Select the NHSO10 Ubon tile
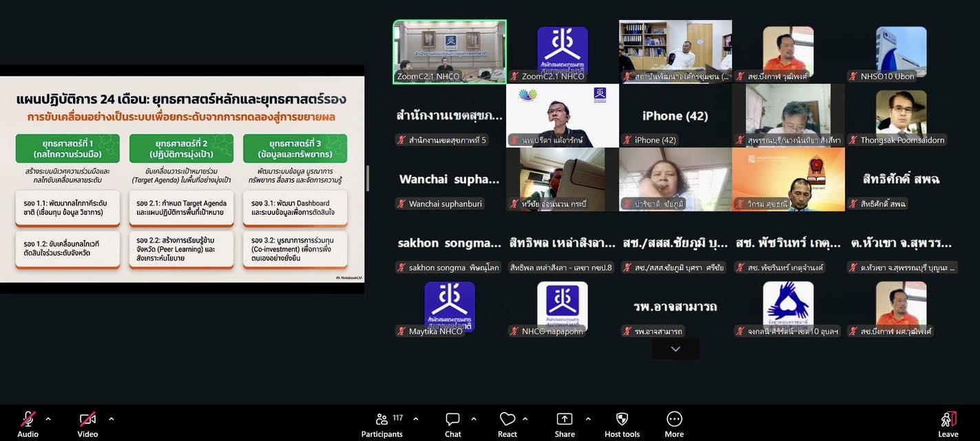980x441 pixels. (901, 52)
